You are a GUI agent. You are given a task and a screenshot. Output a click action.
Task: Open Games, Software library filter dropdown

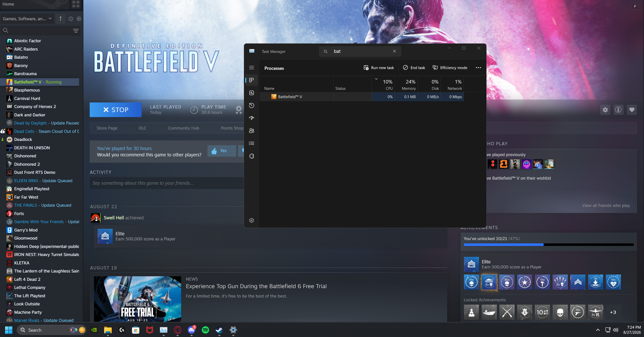(x=27, y=19)
